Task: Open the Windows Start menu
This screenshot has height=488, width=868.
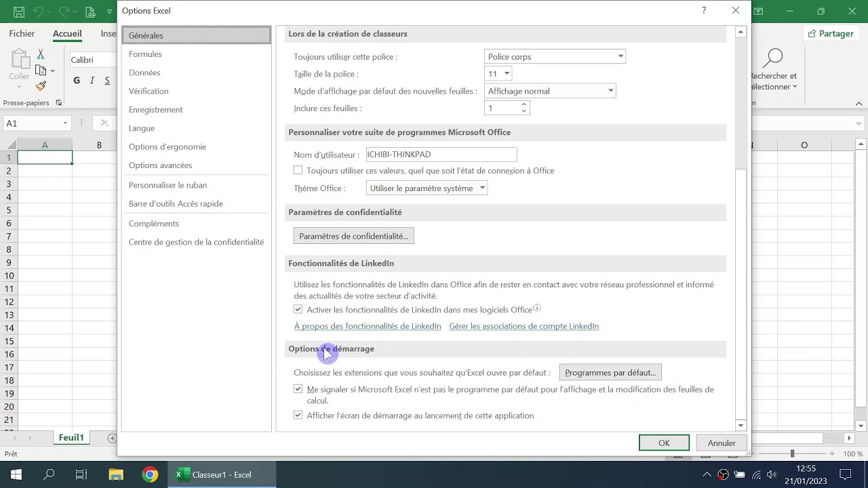Action: [16, 474]
